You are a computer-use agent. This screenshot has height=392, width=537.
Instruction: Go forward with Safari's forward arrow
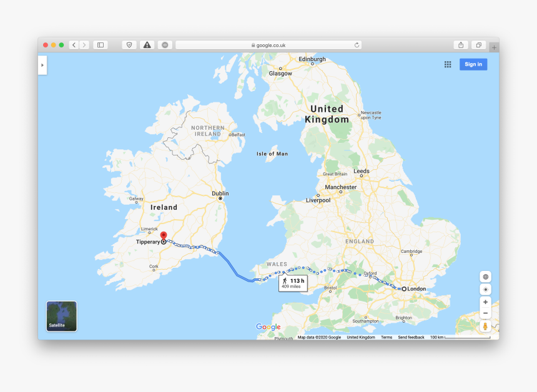(x=84, y=45)
